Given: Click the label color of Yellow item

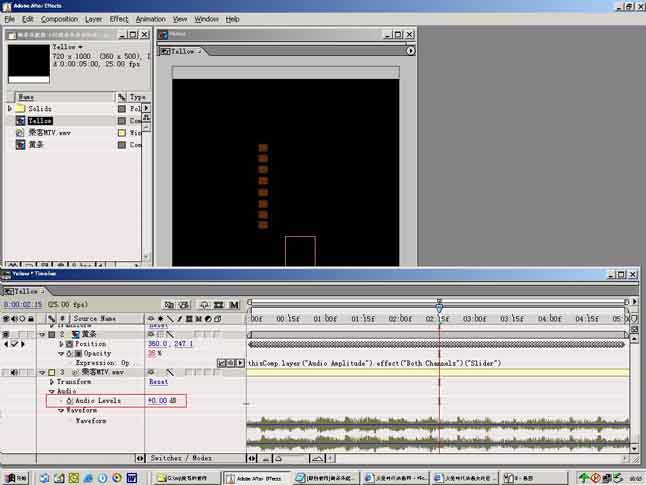Looking at the screenshot, I should tap(122, 121).
